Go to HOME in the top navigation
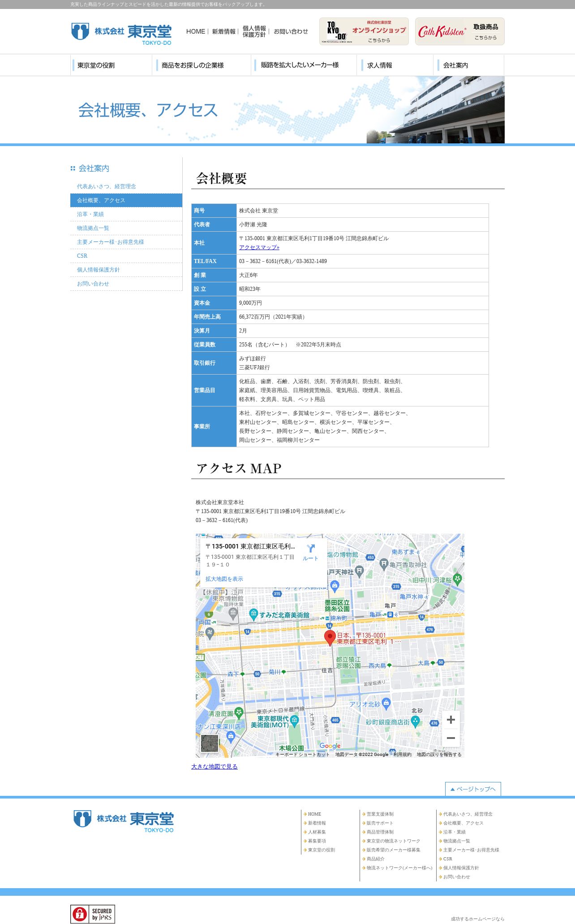This screenshot has width=575, height=924. pyautogui.click(x=196, y=31)
